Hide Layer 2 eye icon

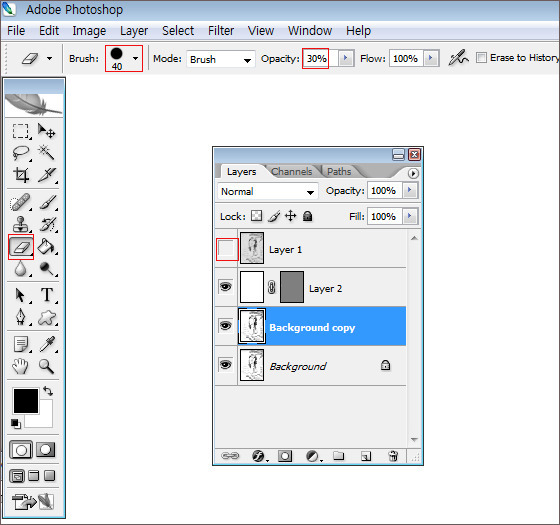[x=226, y=287]
